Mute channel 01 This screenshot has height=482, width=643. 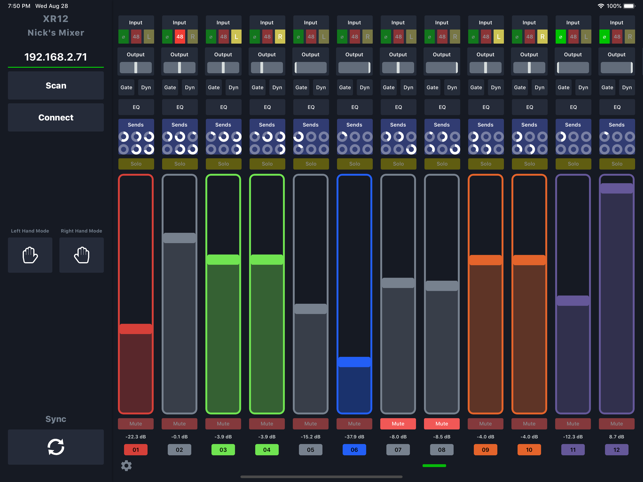[136, 424]
